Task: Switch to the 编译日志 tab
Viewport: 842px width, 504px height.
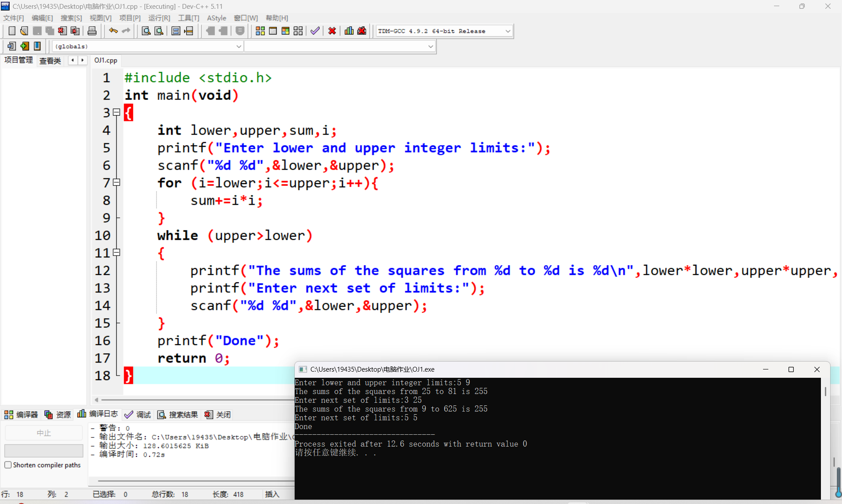Action: coord(98,414)
